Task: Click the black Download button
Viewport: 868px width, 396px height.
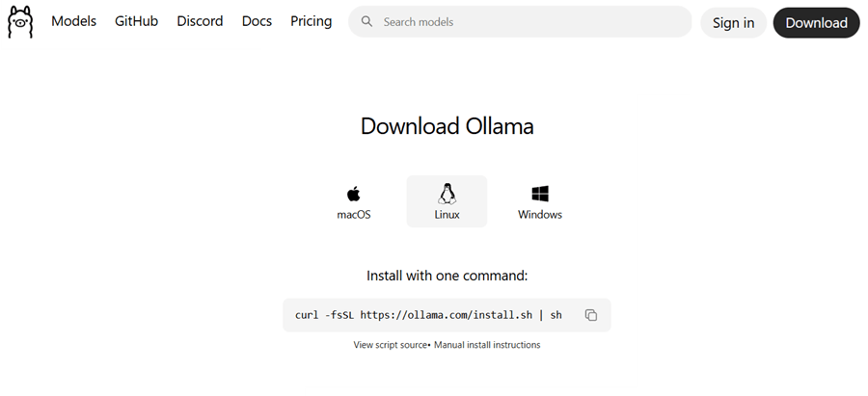Action: click(x=816, y=23)
